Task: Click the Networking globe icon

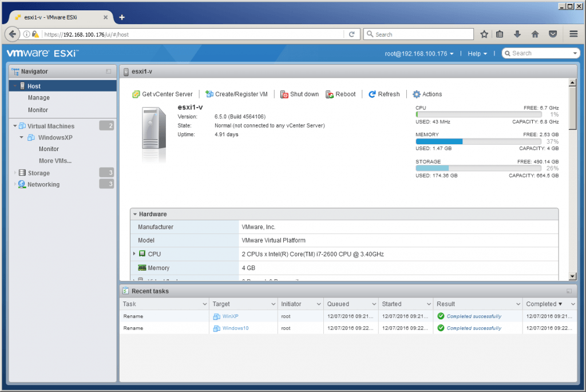Action: pos(22,184)
